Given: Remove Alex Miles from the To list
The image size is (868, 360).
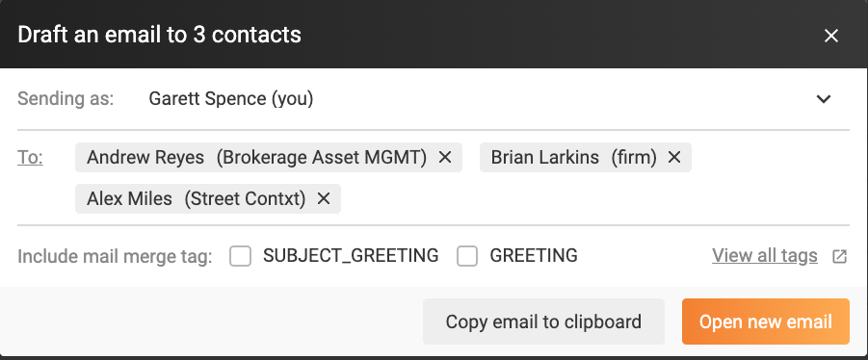Looking at the screenshot, I should (x=324, y=198).
